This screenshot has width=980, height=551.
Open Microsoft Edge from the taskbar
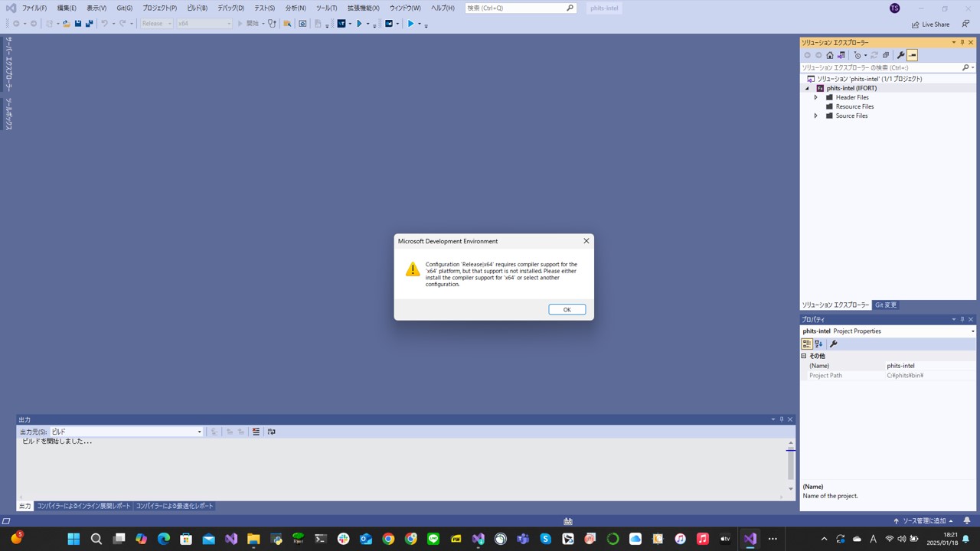coord(164,539)
